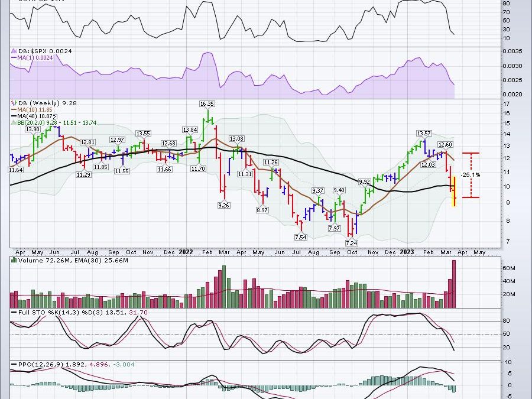Click the 11.55 low annotation
Screen dimensions: 532x399
pyautogui.click(x=121, y=171)
